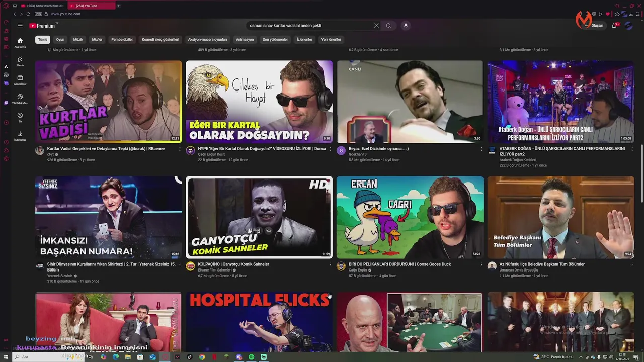Select the Tümü filter chip
Image resolution: width=644 pixels, height=362 pixels.
pos(43,40)
